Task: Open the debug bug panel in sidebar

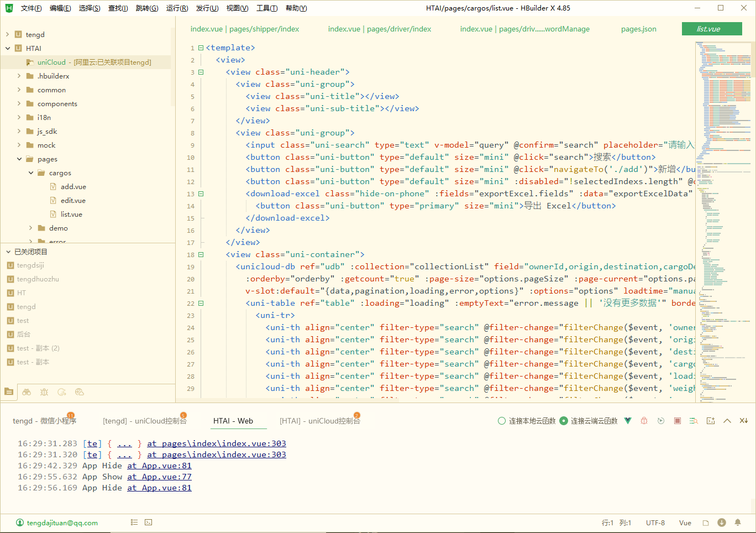Action: point(44,392)
